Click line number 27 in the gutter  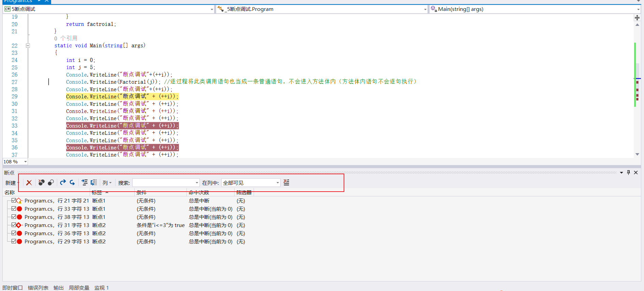pos(14,82)
